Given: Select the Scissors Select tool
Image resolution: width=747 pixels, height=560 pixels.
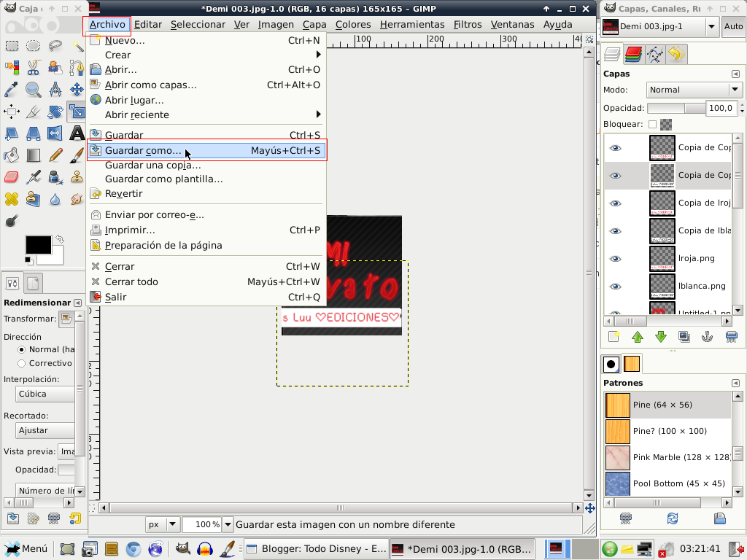Looking at the screenshot, I should coord(33,68).
